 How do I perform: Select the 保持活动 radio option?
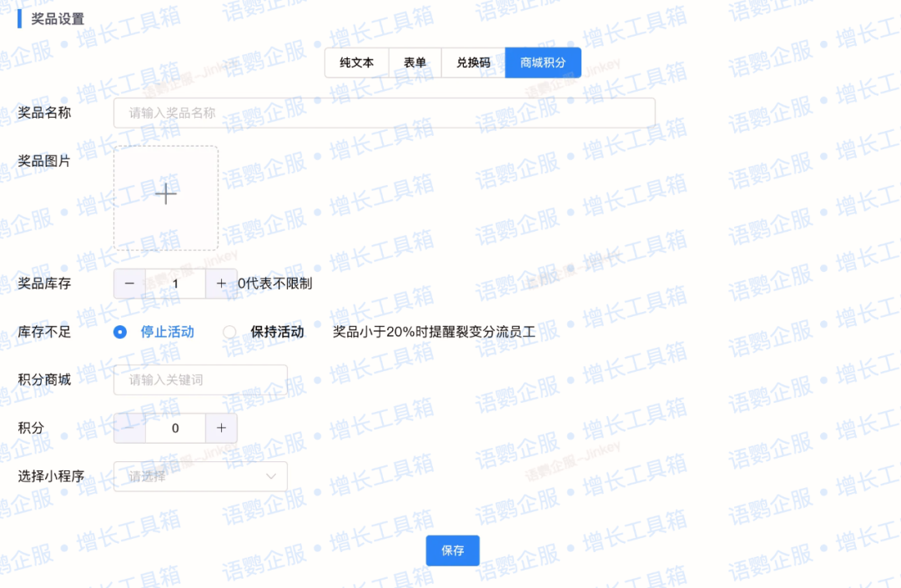[x=230, y=331]
